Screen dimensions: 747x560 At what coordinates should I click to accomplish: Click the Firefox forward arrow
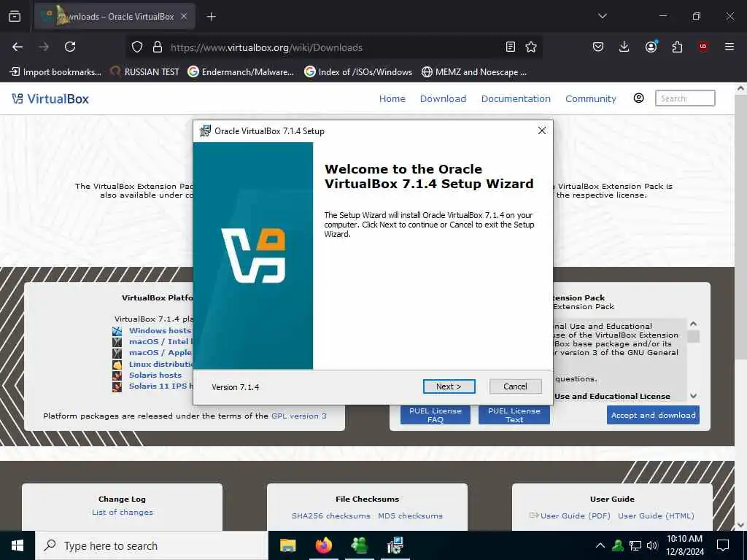[x=43, y=47]
